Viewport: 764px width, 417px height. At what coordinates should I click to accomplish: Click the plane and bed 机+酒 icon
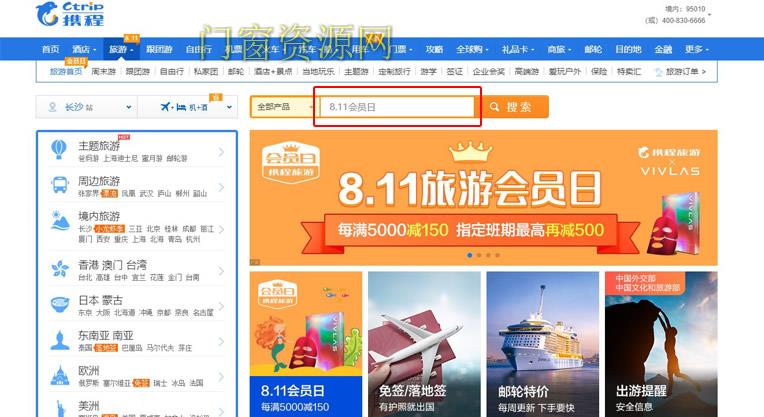[x=173, y=107]
